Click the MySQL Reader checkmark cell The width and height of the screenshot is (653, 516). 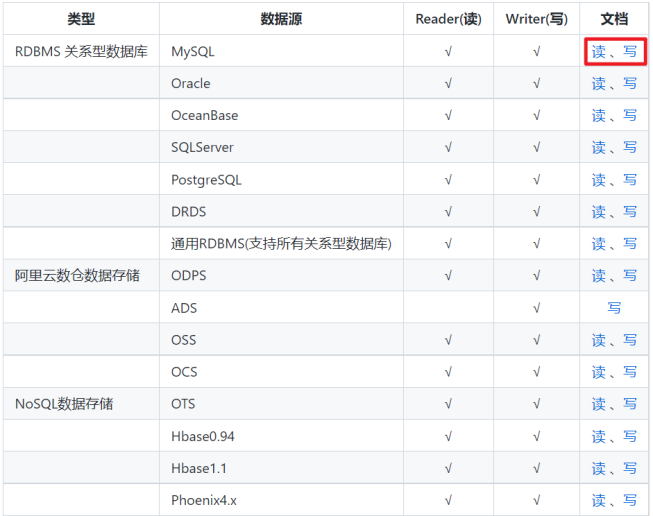click(449, 52)
